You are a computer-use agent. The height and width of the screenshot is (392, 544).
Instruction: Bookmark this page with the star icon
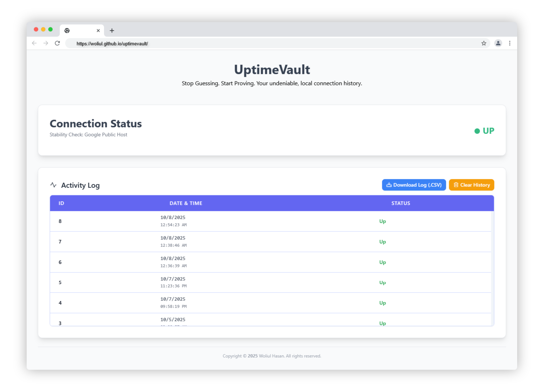click(484, 43)
